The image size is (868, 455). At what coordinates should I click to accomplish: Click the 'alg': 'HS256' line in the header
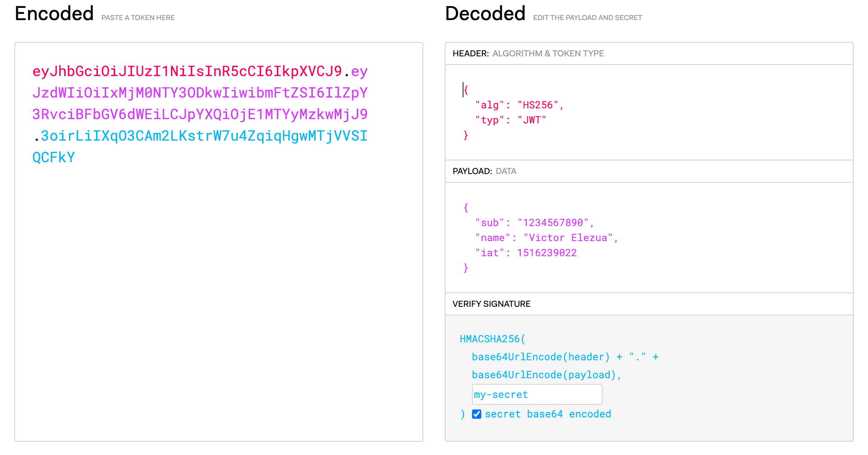click(519, 105)
